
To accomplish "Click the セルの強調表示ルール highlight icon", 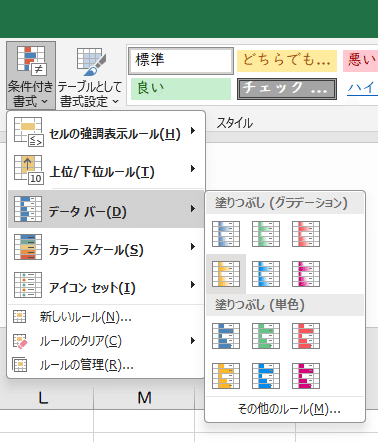I will (x=28, y=132).
